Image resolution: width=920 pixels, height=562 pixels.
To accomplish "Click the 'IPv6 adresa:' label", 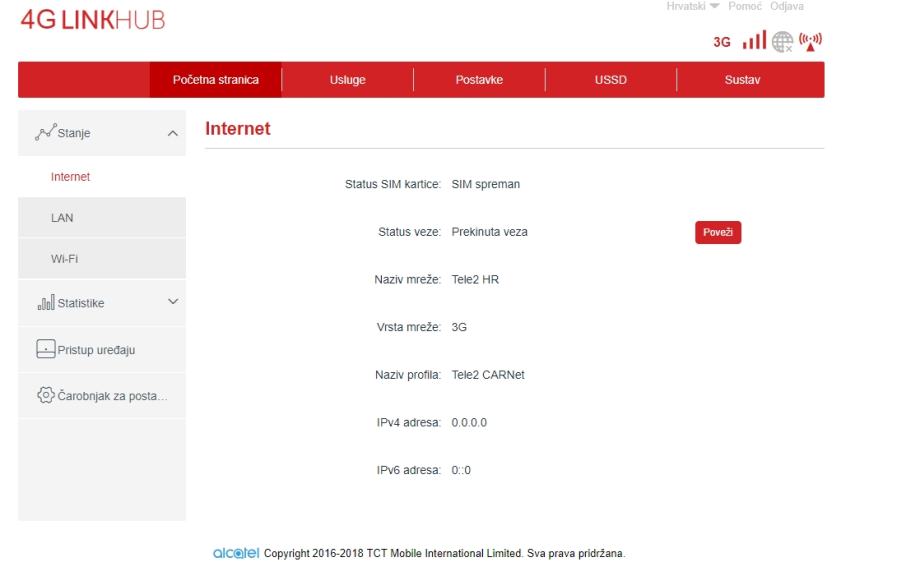I will [x=408, y=470].
